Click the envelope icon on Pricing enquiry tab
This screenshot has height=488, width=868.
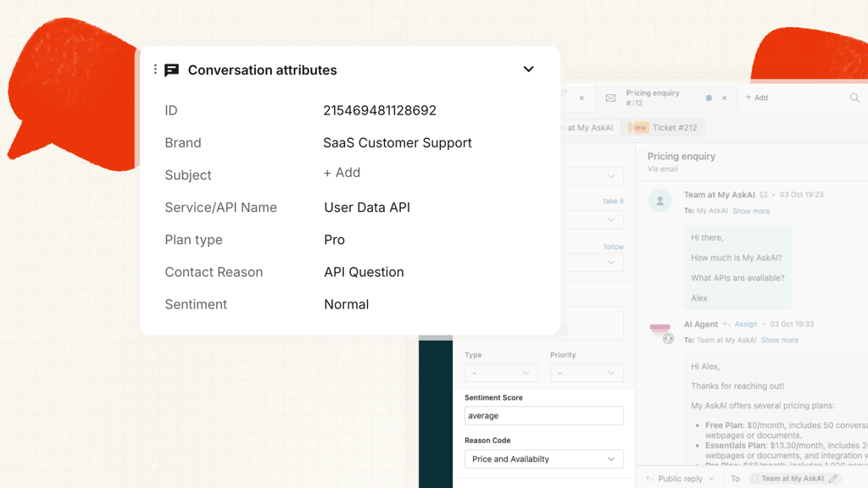610,98
